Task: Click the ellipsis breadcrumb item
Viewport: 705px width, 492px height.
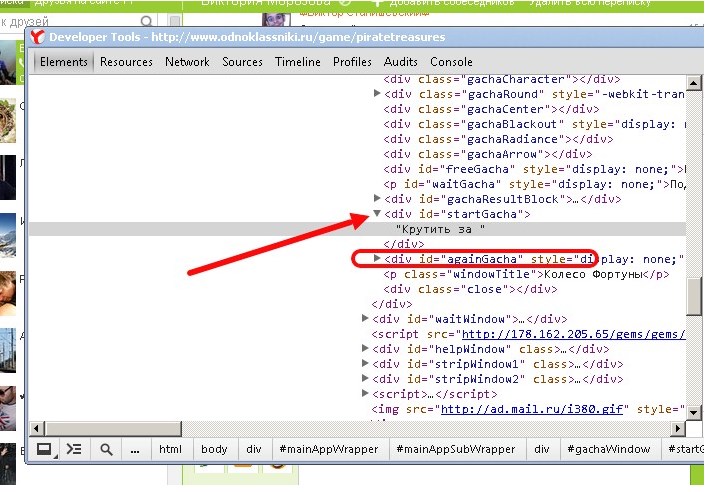Action: [x=135, y=449]
